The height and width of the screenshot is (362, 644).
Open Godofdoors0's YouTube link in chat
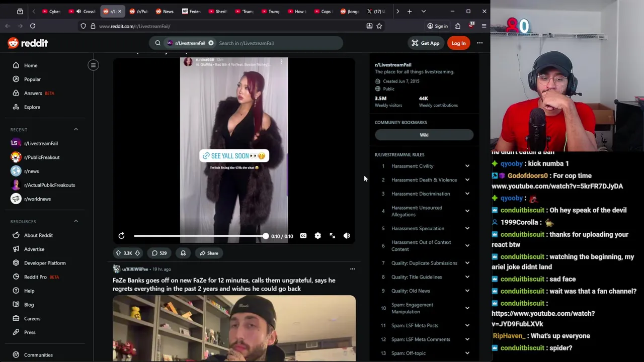coord(557,186)
